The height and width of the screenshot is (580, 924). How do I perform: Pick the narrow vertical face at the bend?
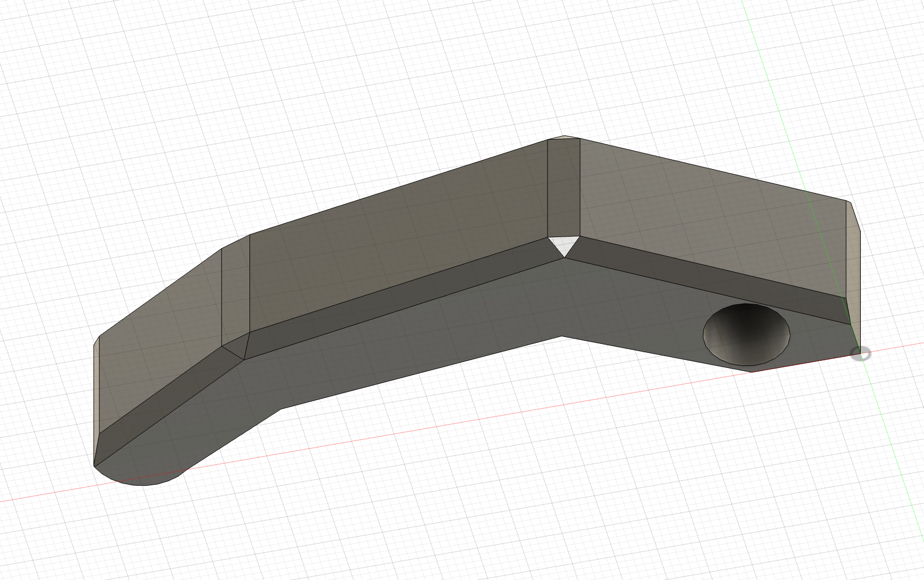(x=563, y=188)
